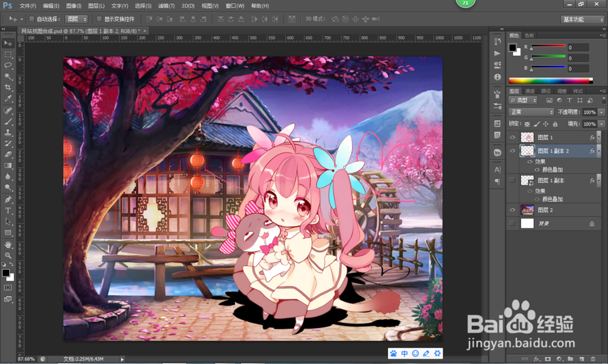Select the History Brush tool
The height and width of the screenshot is (364, 608).
coord(8,143)
